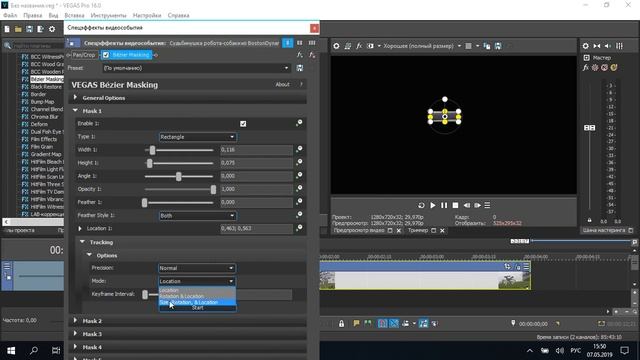This screenshot has height=360, width=640.
Task: Click the About link in Bézier Masking
Action: (282, 84)
